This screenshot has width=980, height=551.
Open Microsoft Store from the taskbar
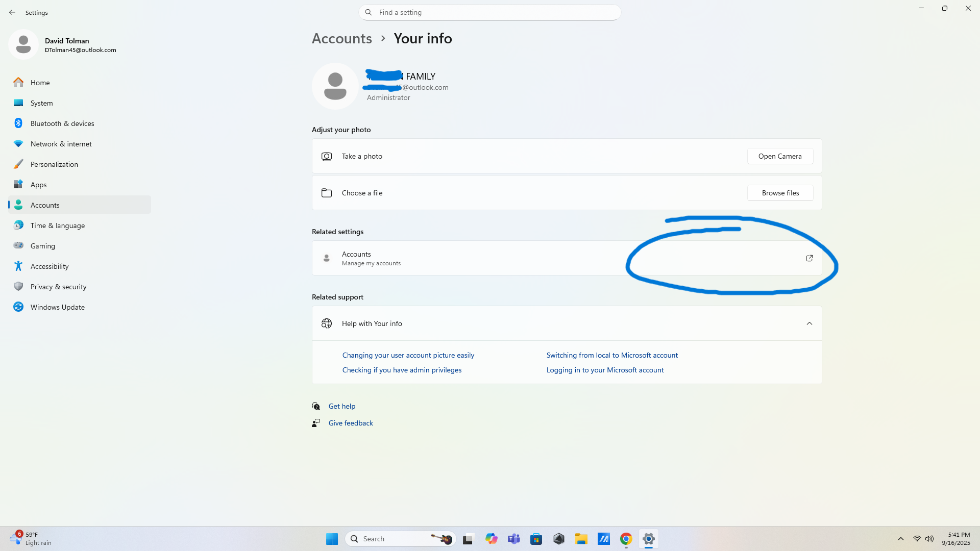(x=536, y=538)
